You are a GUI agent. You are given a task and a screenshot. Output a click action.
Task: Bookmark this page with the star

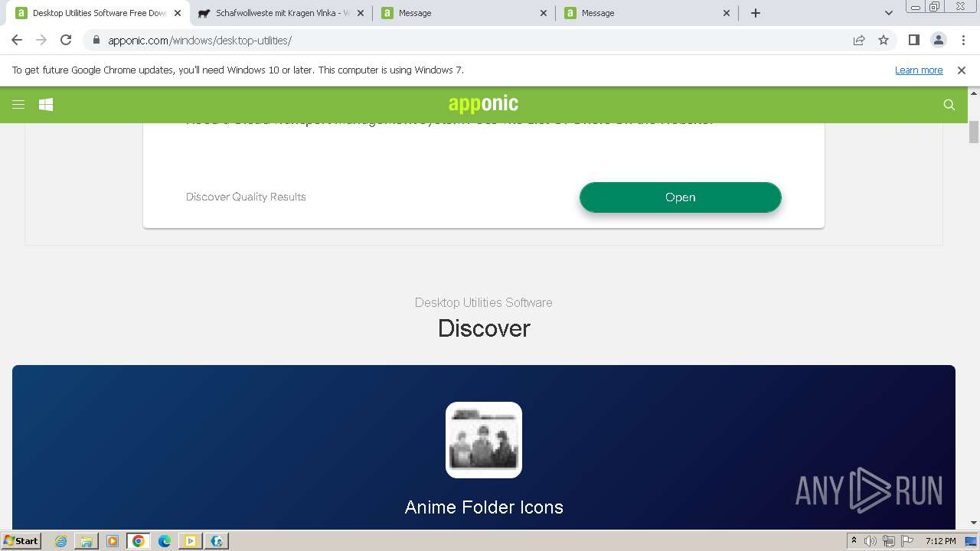tap(884, 41)
